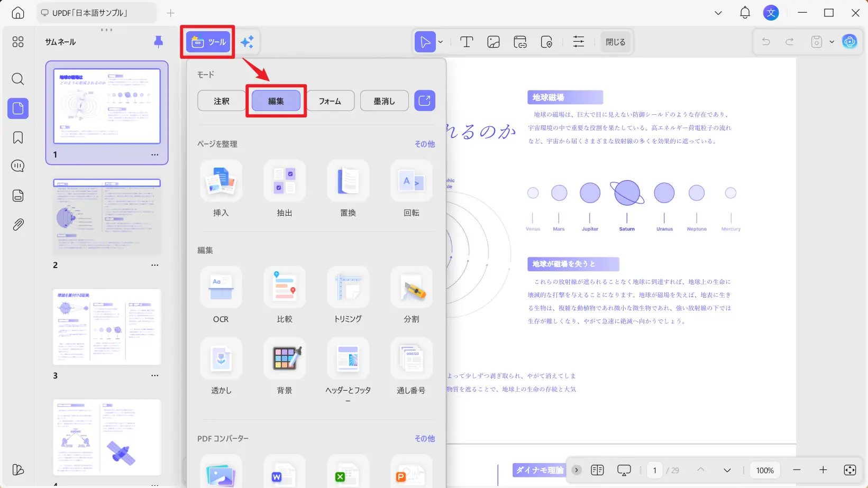The height and width of the screenshot is (488, 868).
Task: Go to the next page chevron
Action: 727,470
